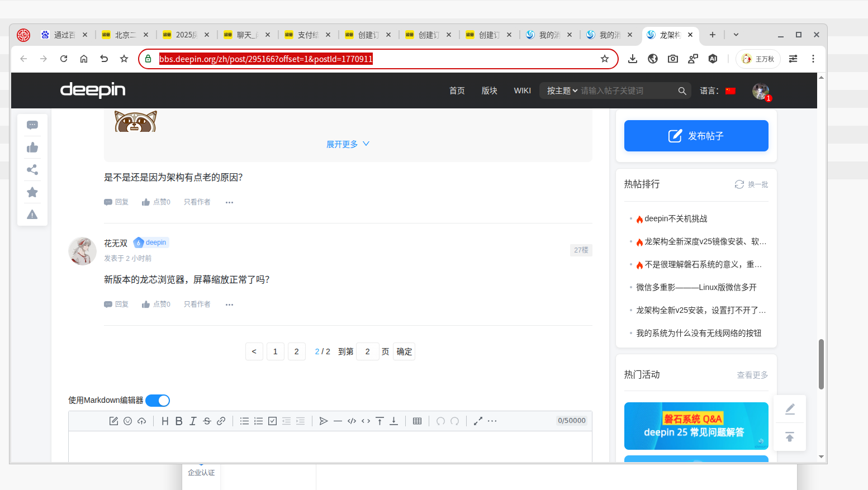Open the 版块 menu in the deepin header
The width and height of the screenshot is (868, 490).
(x=489, y=91)
